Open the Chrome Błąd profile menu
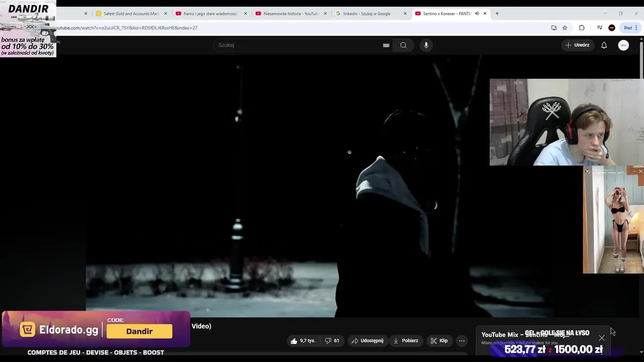 click(630, 28)
